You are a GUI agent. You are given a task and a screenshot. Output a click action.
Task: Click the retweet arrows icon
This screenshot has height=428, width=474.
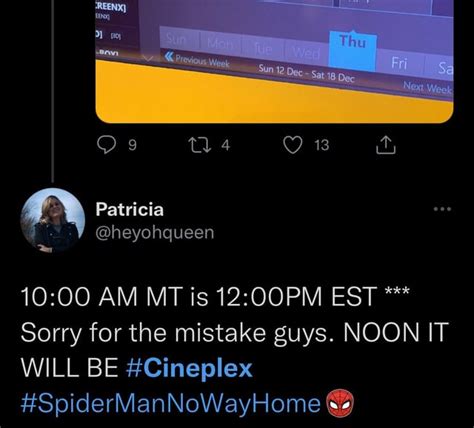tap(200, 145)
